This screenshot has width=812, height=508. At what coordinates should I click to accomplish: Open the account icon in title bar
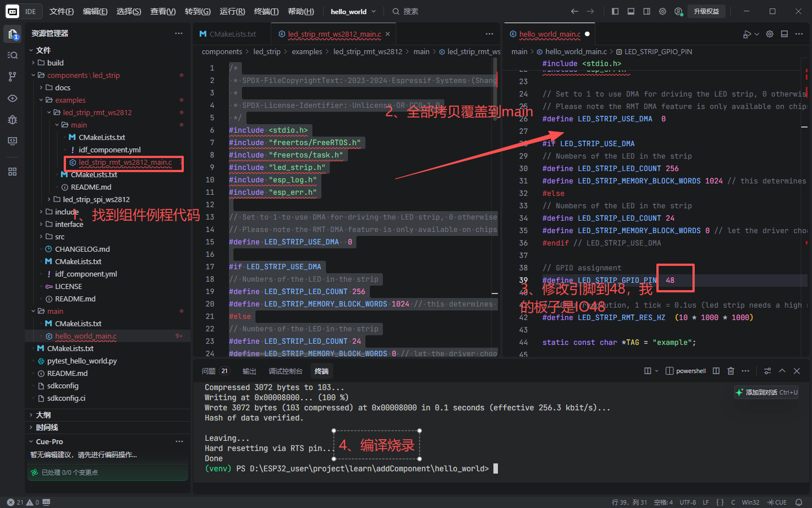coord(678,11)
